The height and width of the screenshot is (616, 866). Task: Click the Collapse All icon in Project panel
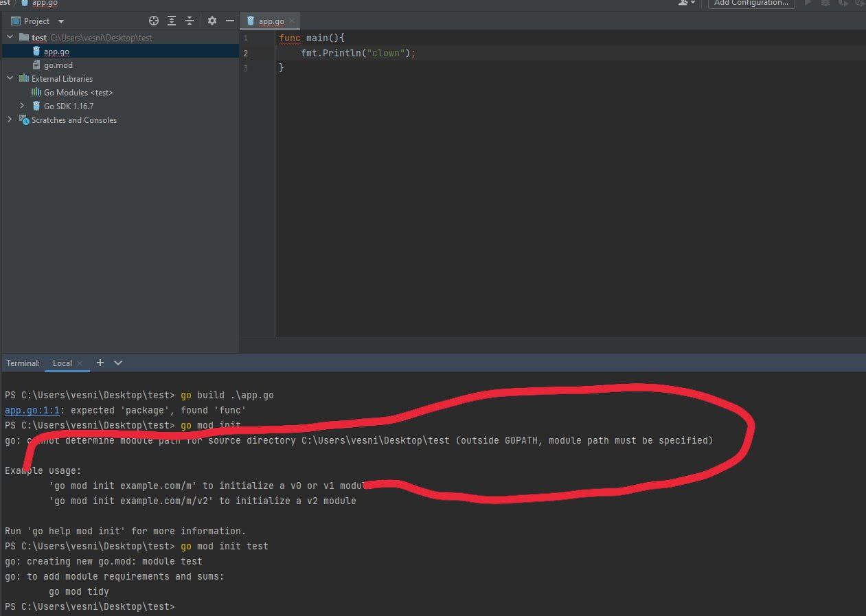(190, 21)
